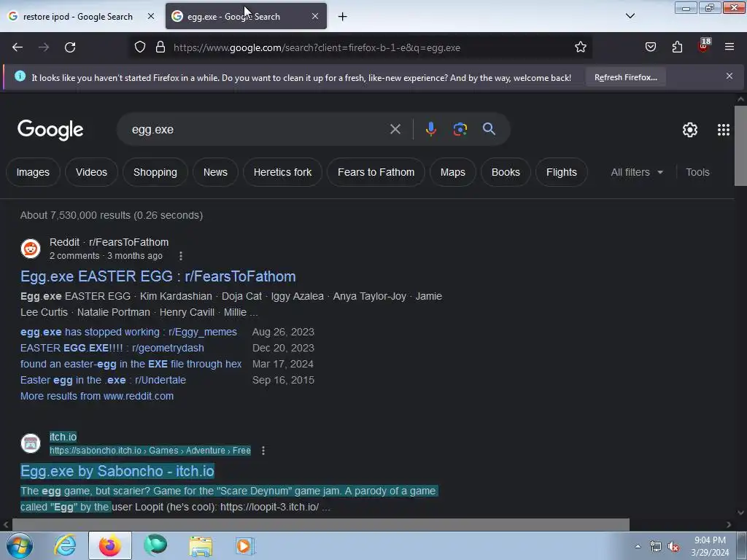This screenshot has width=747, height=560.
Task: Filter results by Videos
Action: (91, 172)
